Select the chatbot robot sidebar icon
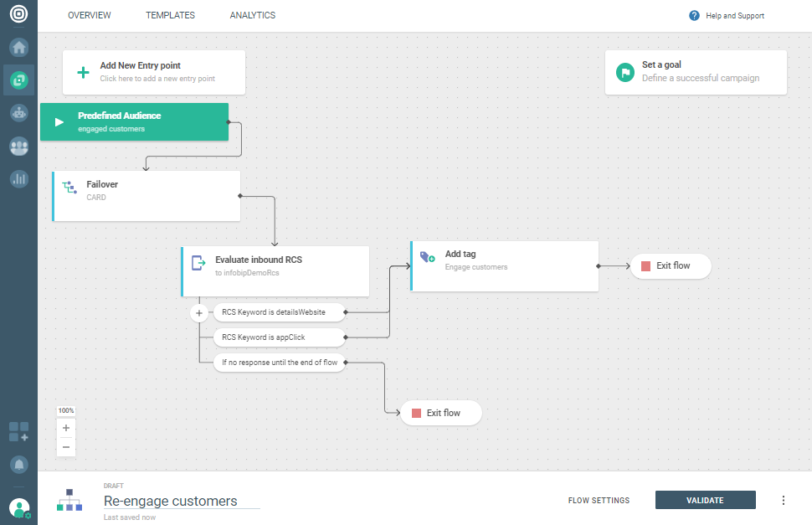 point(18,113)
